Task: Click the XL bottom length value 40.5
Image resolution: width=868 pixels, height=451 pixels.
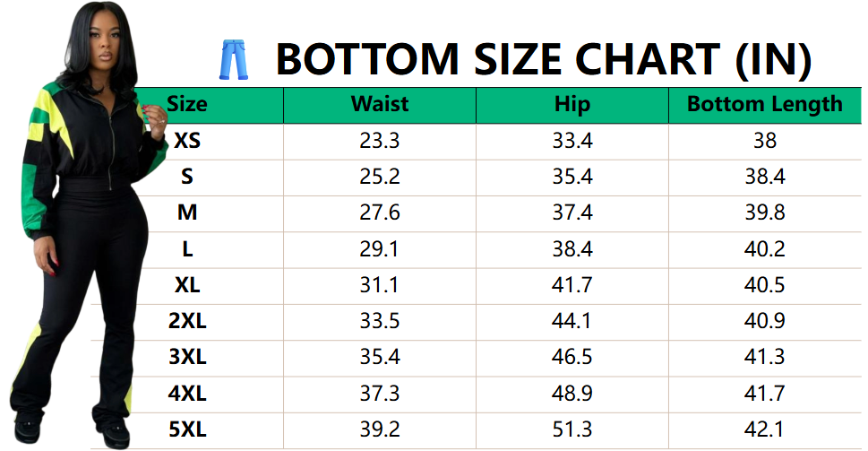Action: (x=764, y=285)
